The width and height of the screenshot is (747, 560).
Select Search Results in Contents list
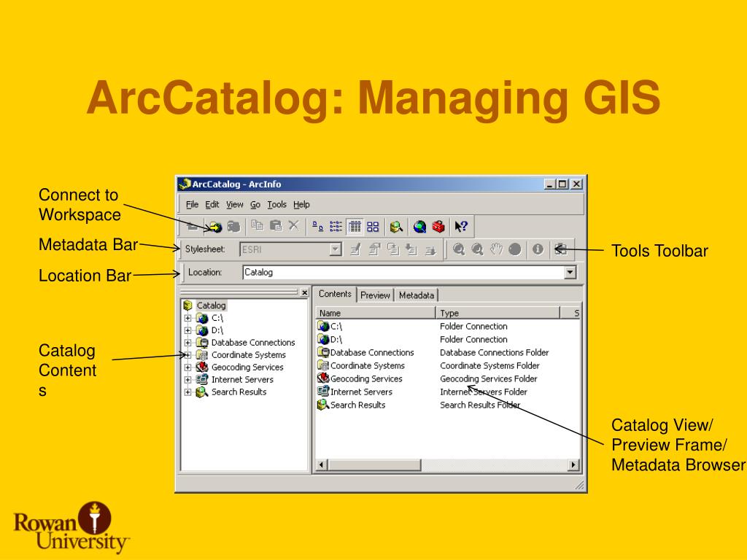pos(357,405)
